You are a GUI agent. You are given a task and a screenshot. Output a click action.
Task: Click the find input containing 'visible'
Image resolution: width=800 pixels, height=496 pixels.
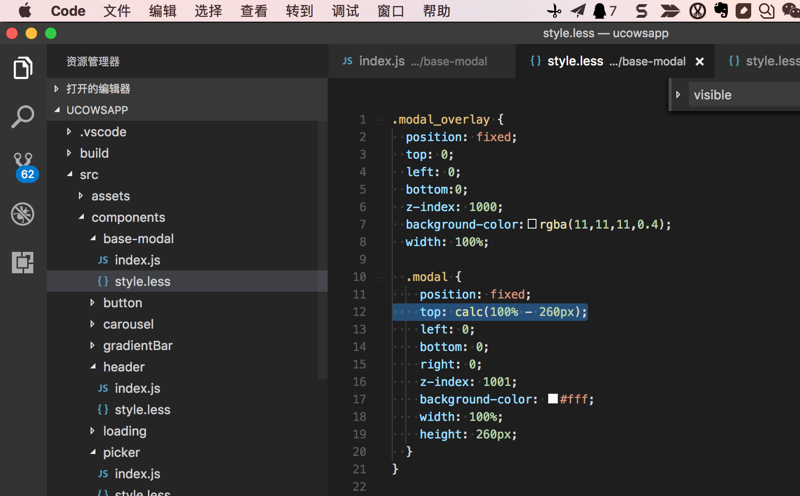click(745, 95)
